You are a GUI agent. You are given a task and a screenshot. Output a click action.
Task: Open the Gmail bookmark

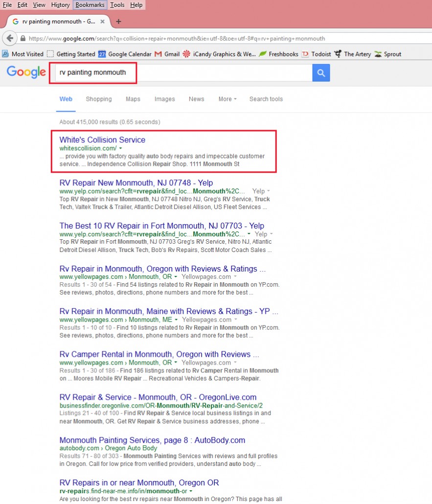tap(167, 54)
